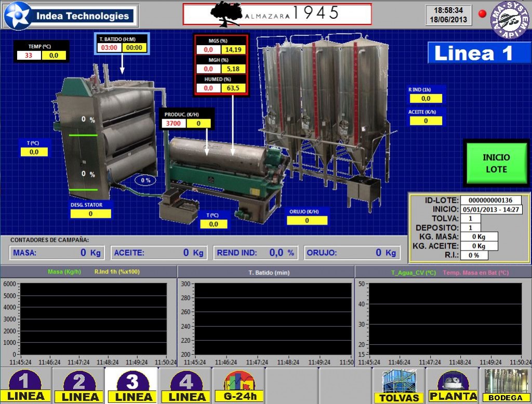Click the T. Batido (min) trend chart
This screenshot has width=532, height=404.
pos(273,319)
